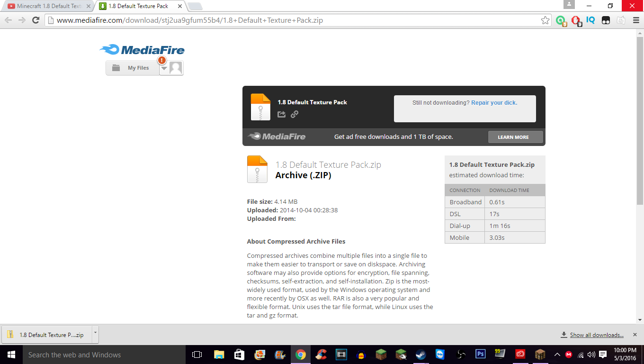Click the green Q extension icon
This screenshot has width=644, height=364.
[561, 20]
